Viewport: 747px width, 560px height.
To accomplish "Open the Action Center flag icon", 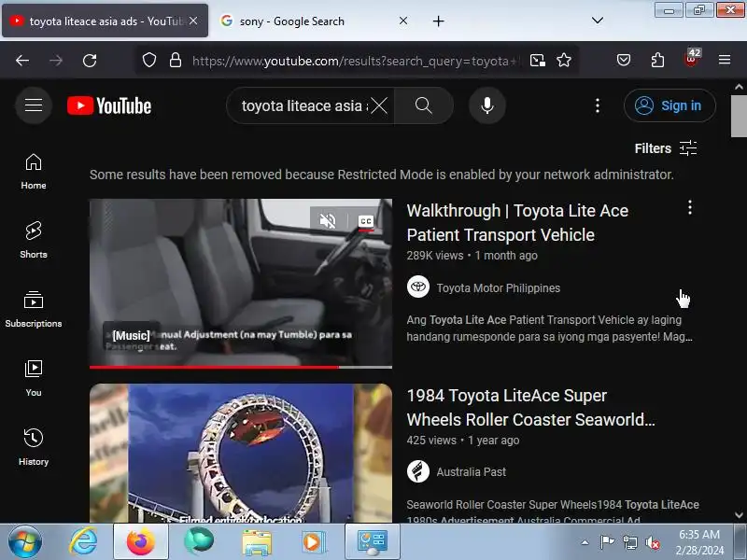I will pyautogui.click(x=608, y=542).
